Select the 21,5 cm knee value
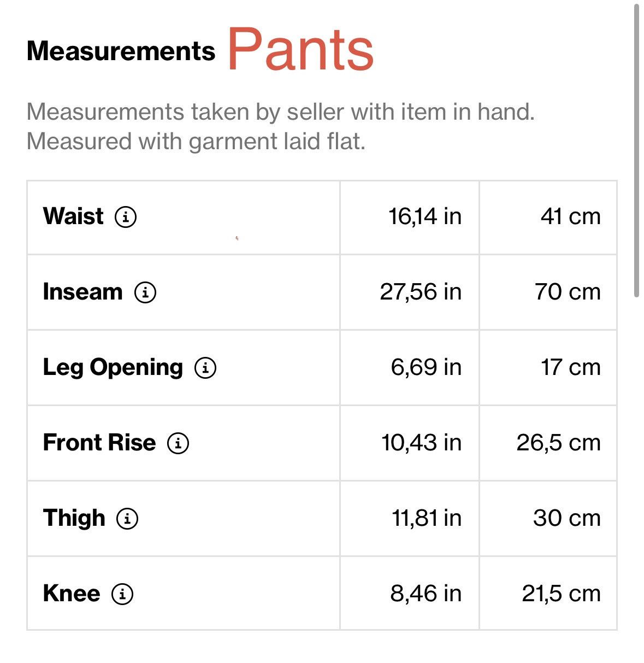 click(562, 594)
